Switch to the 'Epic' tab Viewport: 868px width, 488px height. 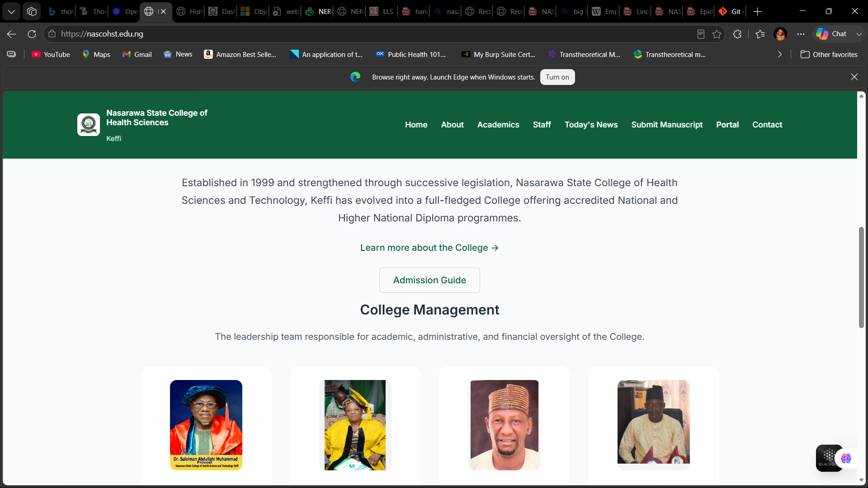tap(700, 12)
